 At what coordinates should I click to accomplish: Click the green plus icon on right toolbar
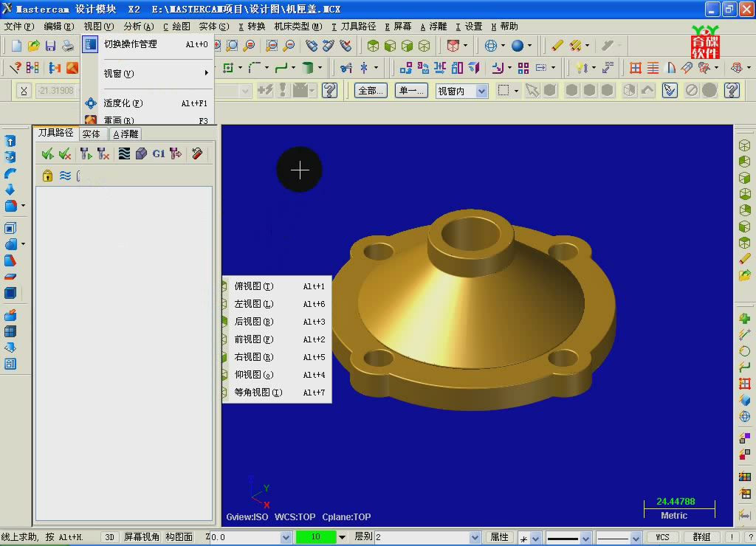744,319
